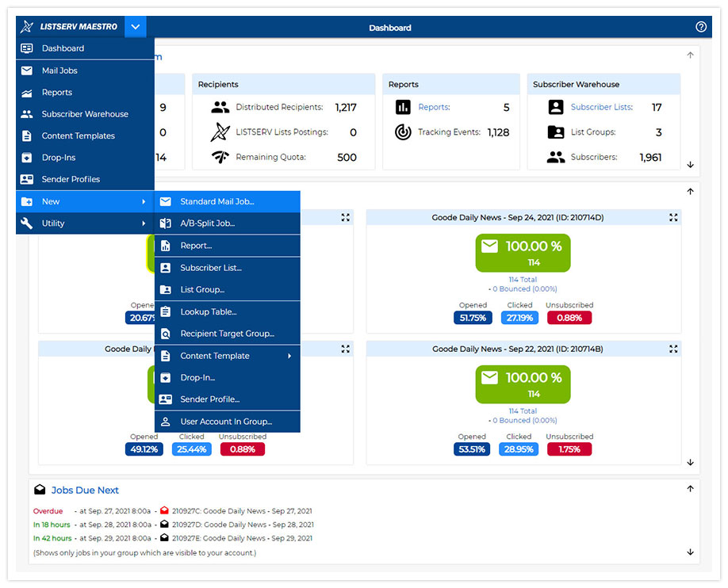Open Mail Jobs from the menu
This screenshot has width=728, height=588.
coord(85,71)
